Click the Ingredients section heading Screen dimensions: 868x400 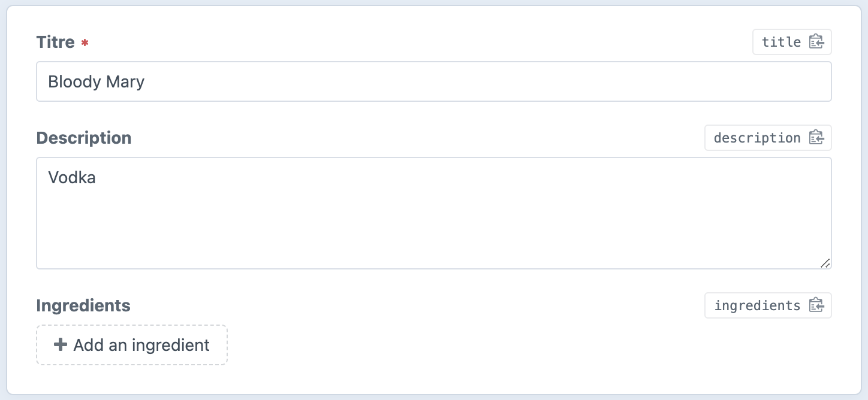83,305
